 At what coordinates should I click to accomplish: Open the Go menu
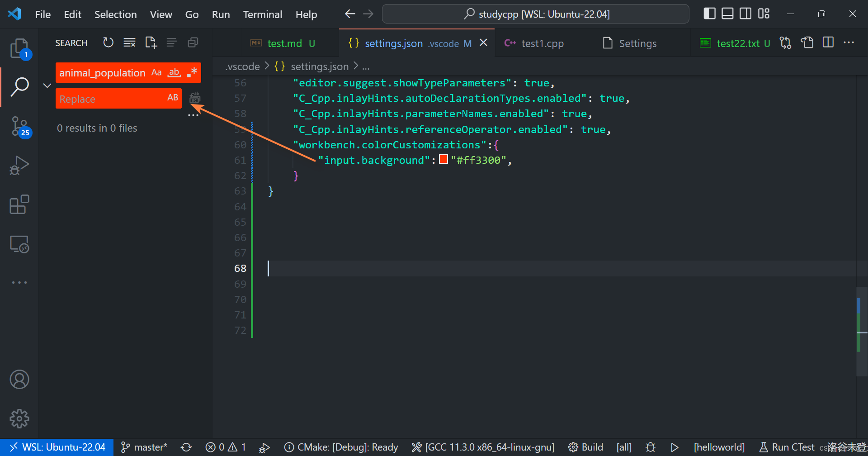[192, 14]
